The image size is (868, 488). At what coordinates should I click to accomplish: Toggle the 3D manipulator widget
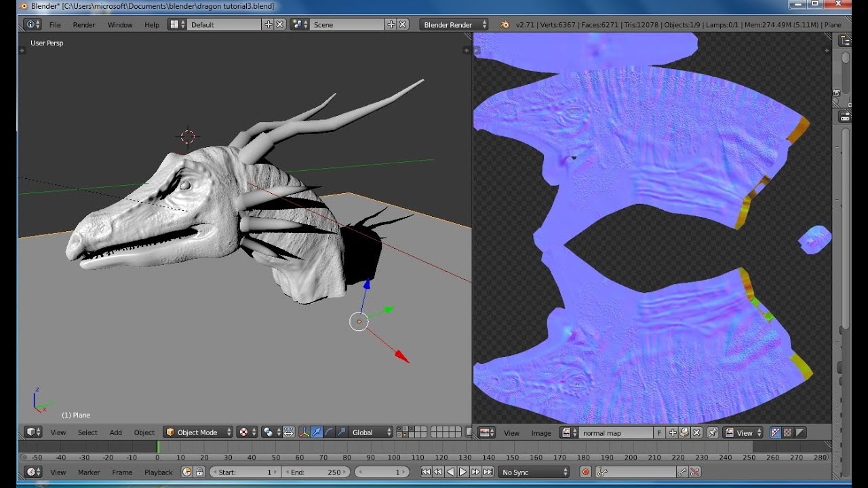click(304, 432)
